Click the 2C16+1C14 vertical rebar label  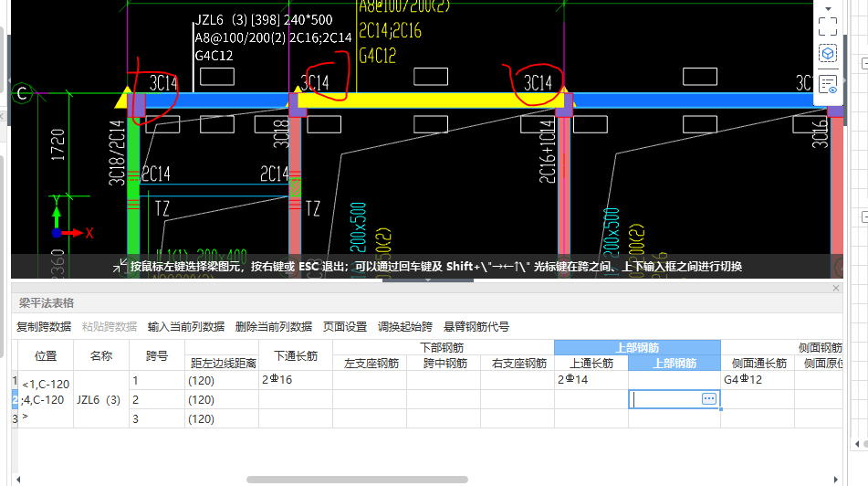(x=547, y=152)
